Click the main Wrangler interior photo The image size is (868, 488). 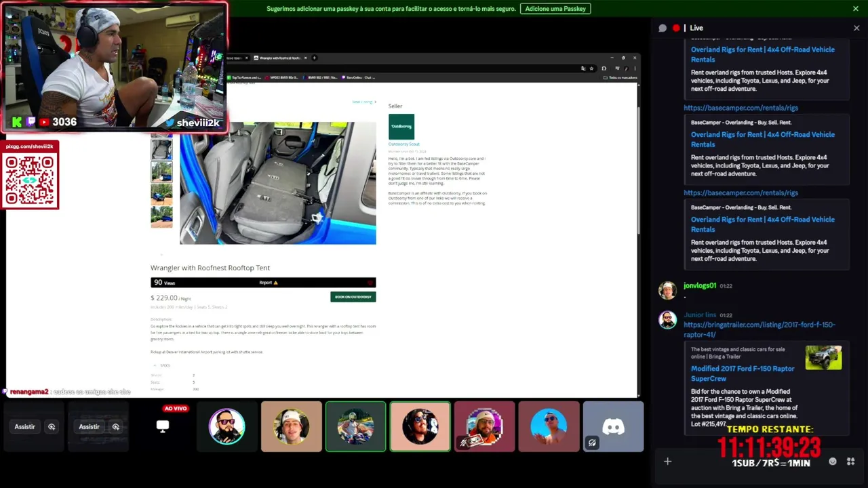[x=277, y=183]
